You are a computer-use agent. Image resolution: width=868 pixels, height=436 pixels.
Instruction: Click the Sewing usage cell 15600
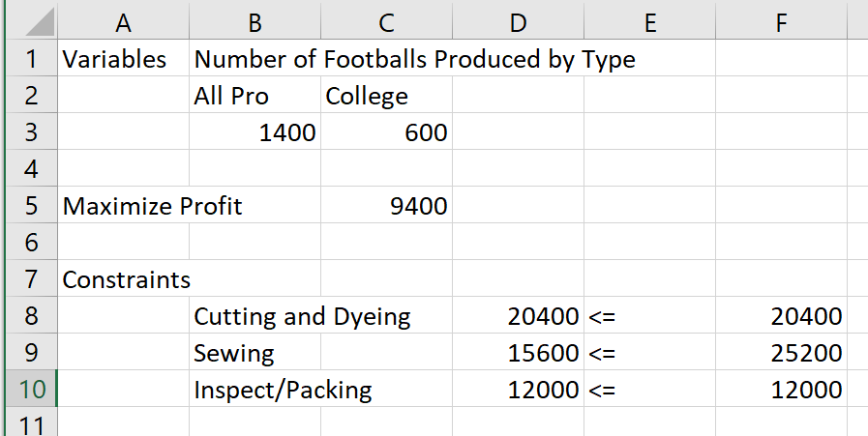point(518,353)
